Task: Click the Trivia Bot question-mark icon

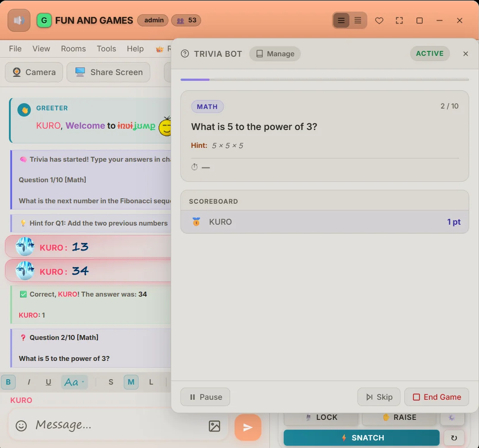Action: click(x=185, y=54)
